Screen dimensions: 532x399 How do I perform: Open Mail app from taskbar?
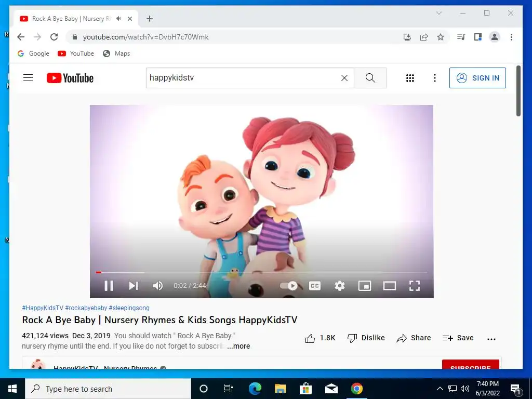[x=331, y=389]
